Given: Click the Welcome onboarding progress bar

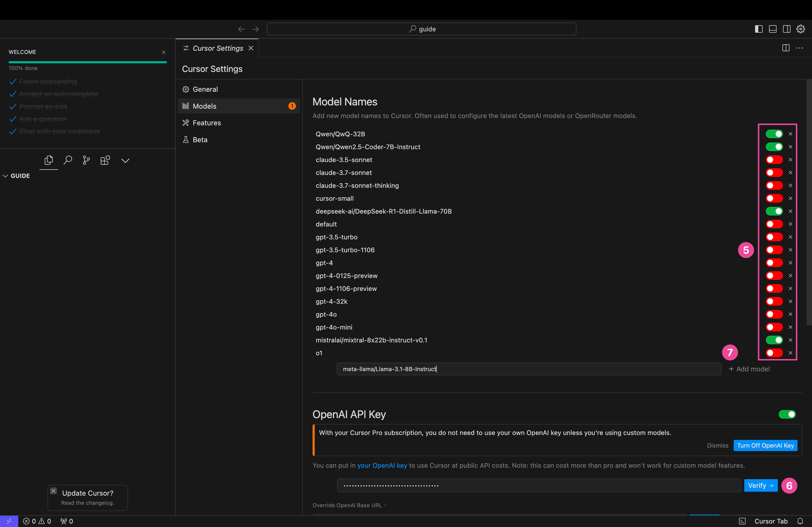Looking at the screenshot, I should pyautogui.click(x=88, y=62).
